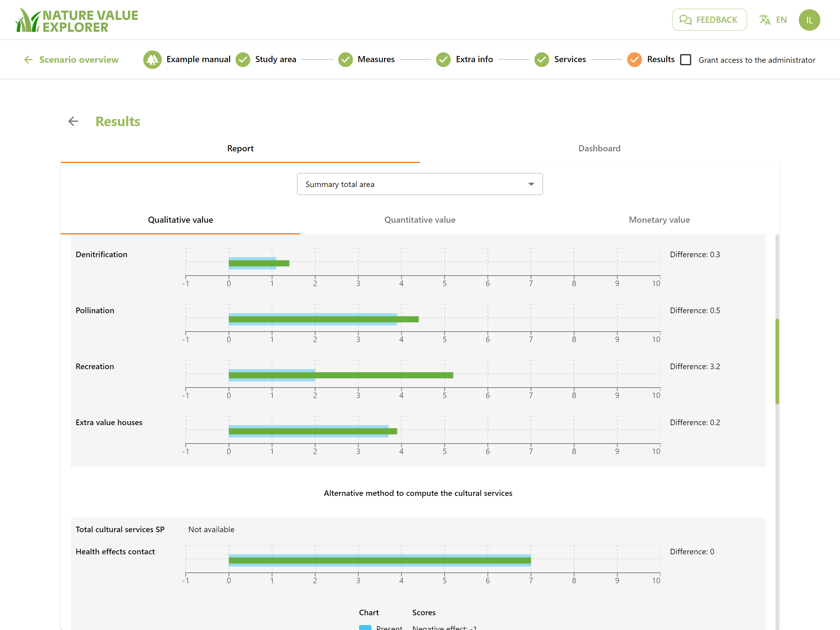Select the Quantitative value tab
Viewport: 840px width, 630px height.
(x=420, y=220)
